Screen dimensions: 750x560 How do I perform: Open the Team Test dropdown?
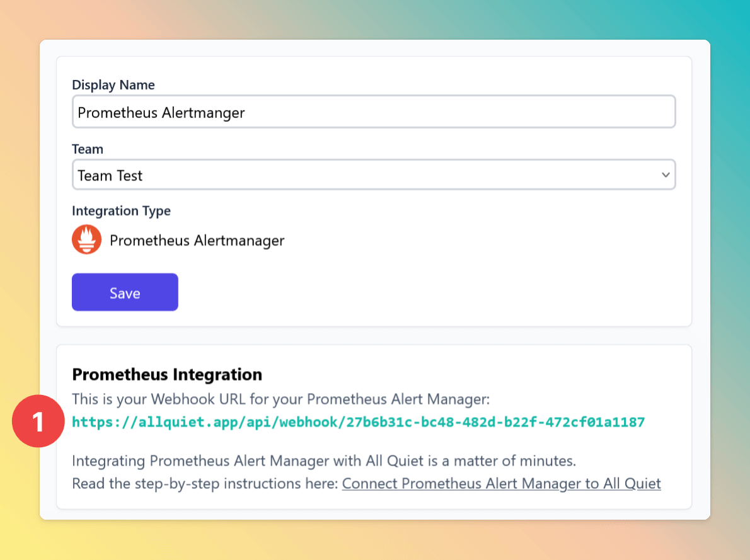[374, 175]
